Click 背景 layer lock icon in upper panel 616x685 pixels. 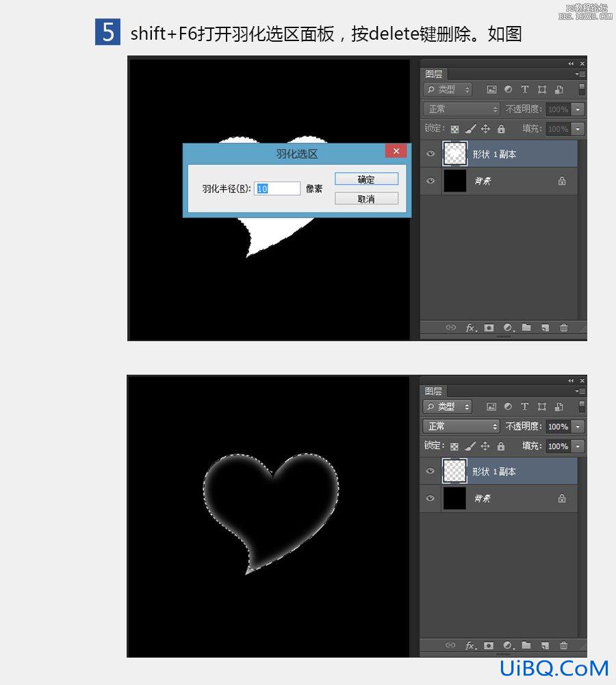[562, 180]
